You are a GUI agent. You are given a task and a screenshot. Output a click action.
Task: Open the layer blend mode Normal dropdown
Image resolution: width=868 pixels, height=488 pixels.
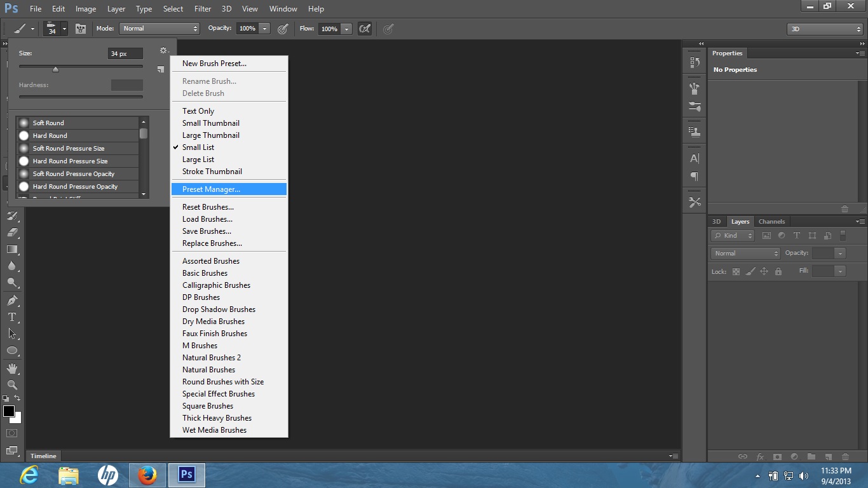point(745,253)
